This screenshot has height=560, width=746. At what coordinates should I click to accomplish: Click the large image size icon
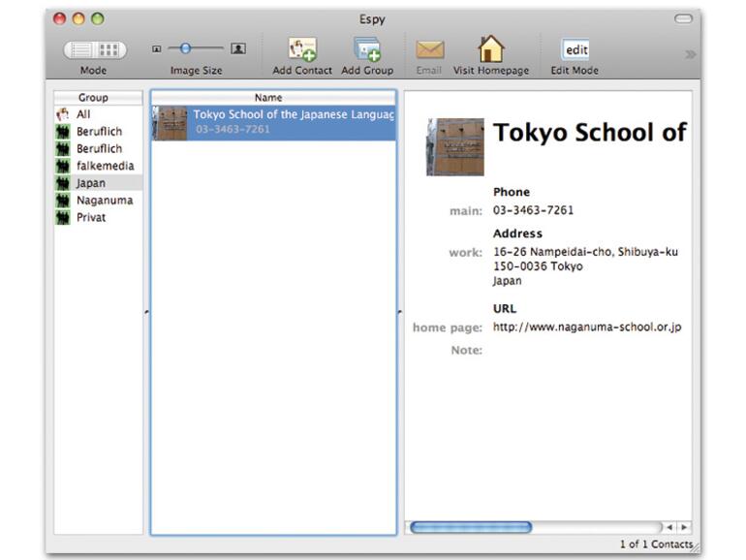(237, 48)
